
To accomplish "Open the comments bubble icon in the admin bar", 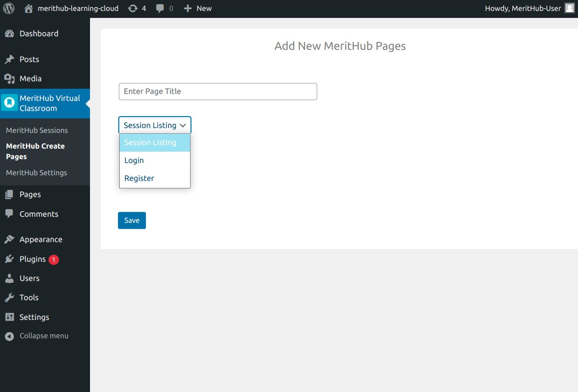I will point(160,8).
